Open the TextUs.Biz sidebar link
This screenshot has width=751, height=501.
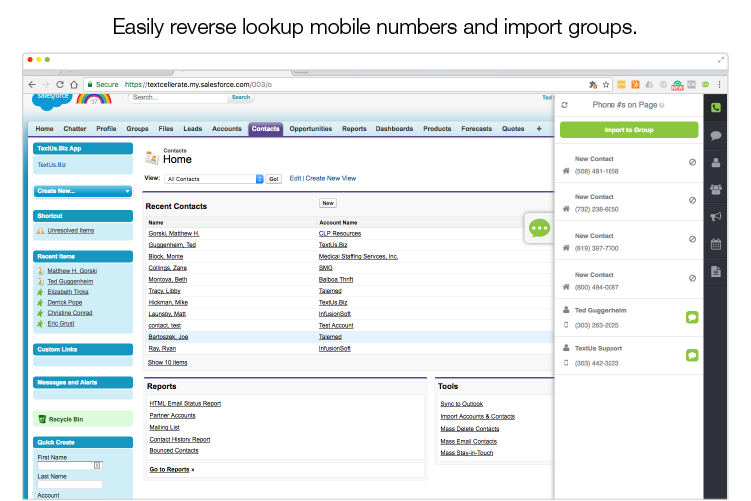point(52,165)
